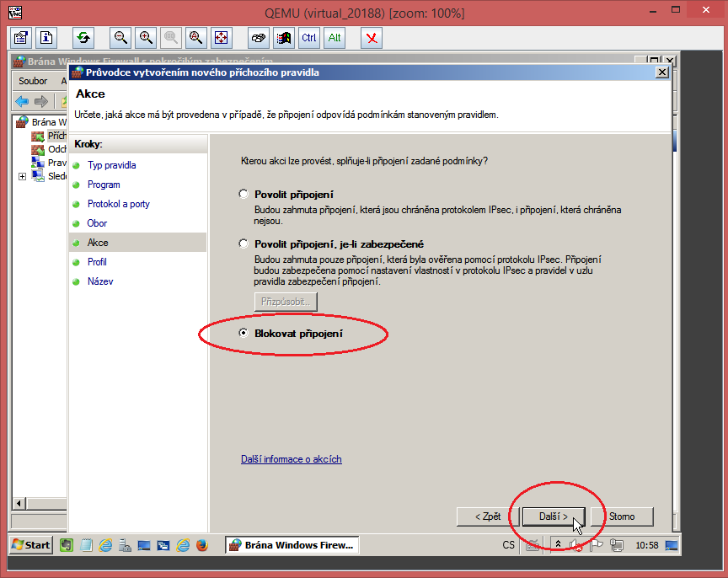
Task: Go to the 'Obor' step
Action: (x=97, y=223)
